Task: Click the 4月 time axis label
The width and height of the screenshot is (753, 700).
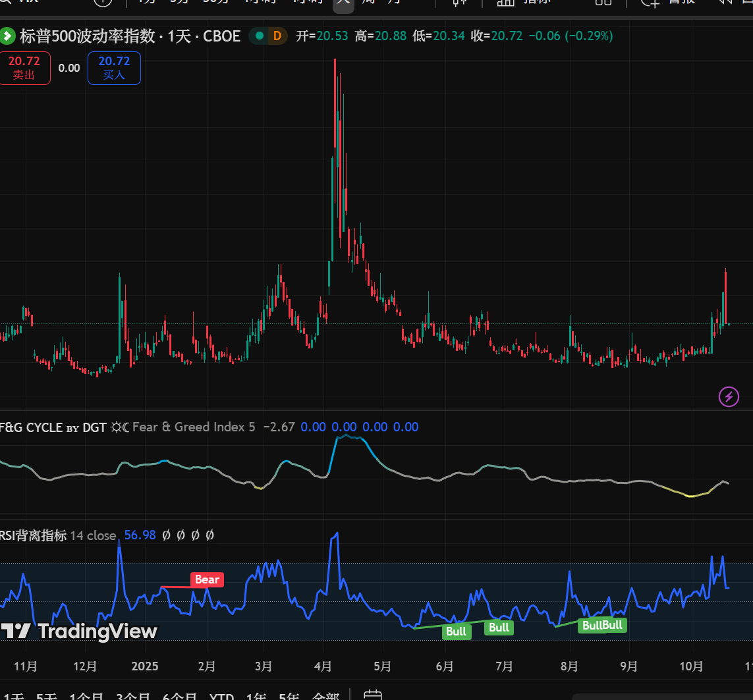Action: coord(323,666)
